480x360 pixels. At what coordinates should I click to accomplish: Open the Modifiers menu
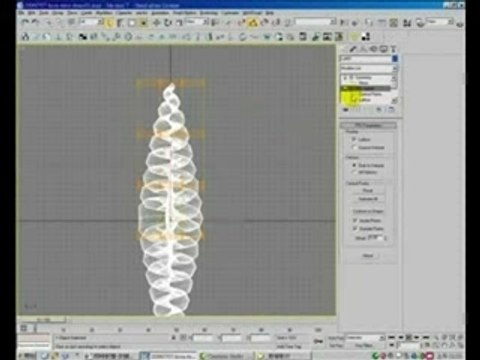pos(104,13)
